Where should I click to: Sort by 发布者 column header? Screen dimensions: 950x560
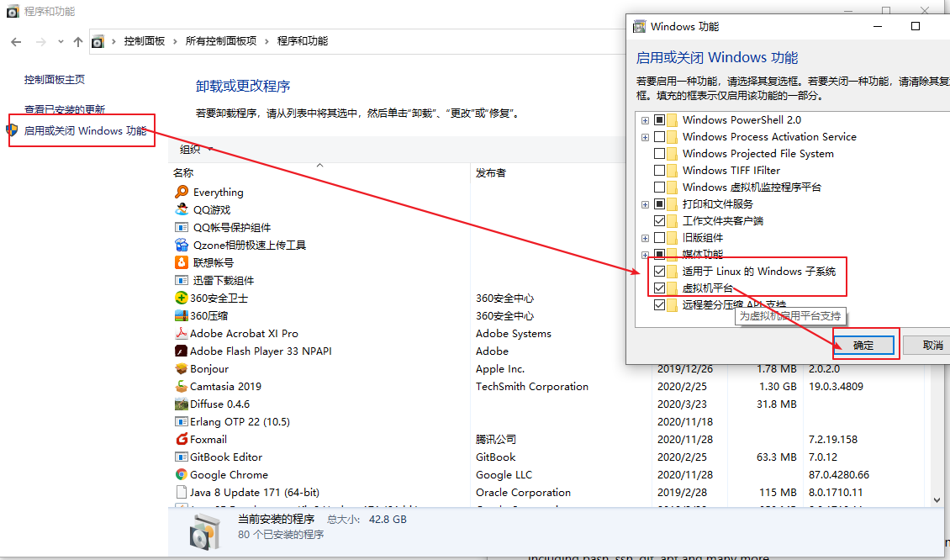click(491, 172)
